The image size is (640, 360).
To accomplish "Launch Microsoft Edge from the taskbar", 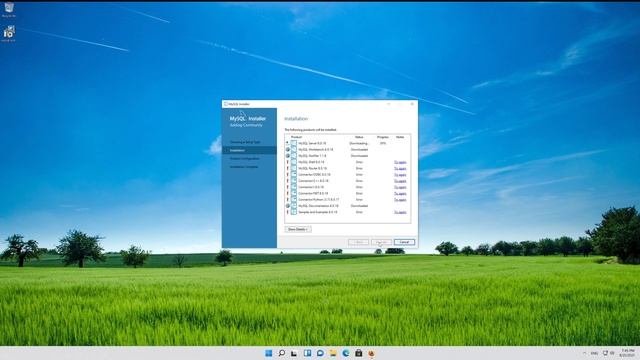I will (346, 353).
